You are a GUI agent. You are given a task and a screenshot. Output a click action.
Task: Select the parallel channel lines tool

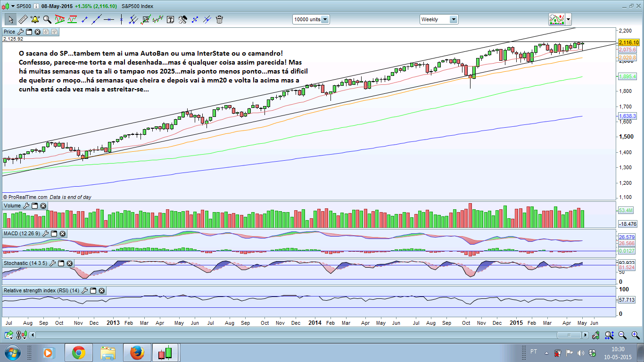tap(133, 19)
